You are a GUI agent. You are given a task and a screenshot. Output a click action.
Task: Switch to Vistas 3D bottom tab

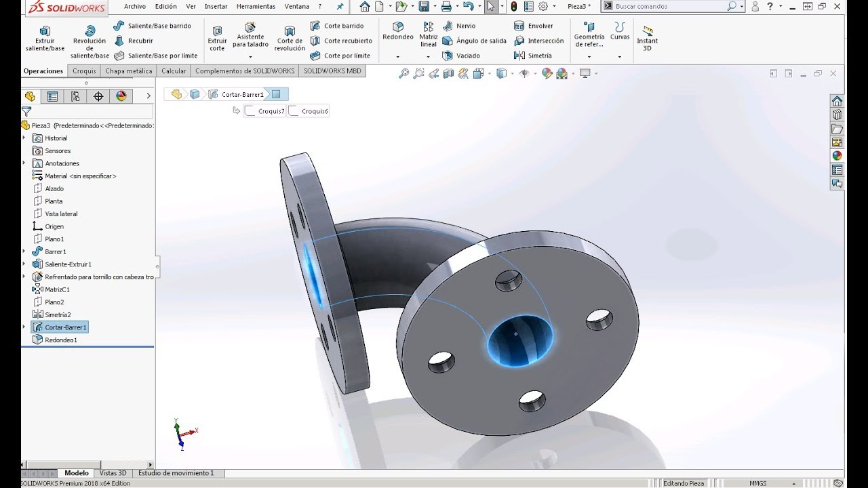(x=113, y=473)
